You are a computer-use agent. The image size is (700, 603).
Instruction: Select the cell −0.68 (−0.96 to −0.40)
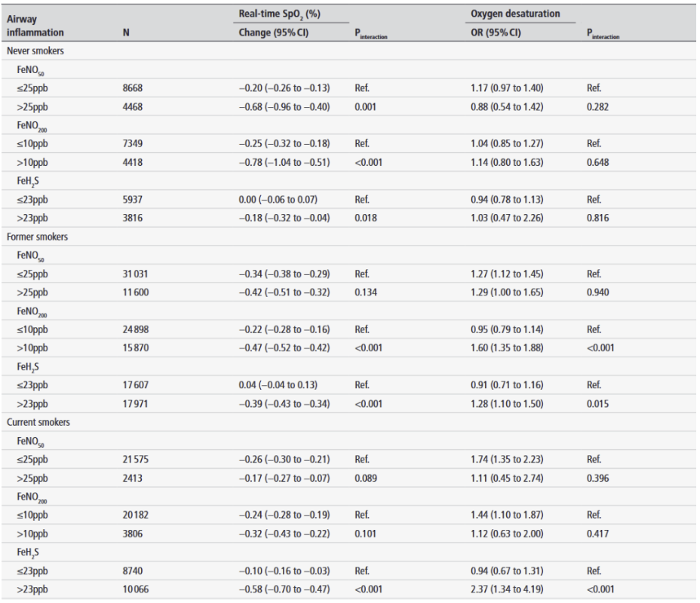pos(285,107)
